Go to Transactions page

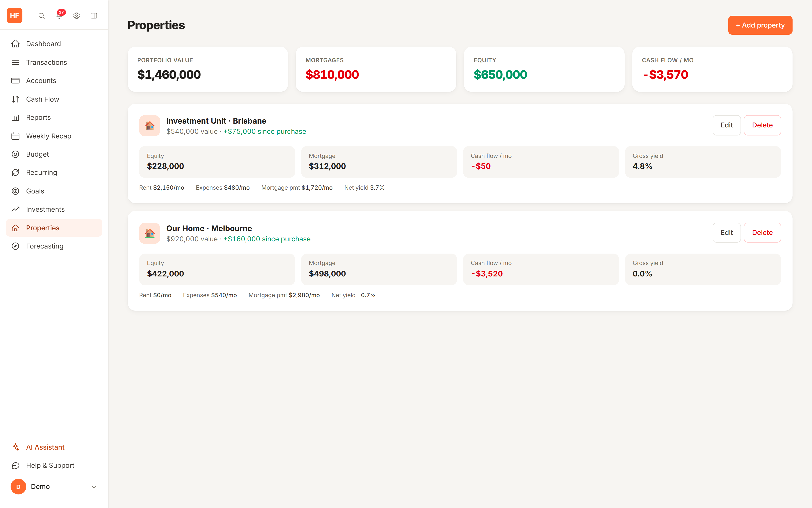pyautogui.click(x=54, y=62)
